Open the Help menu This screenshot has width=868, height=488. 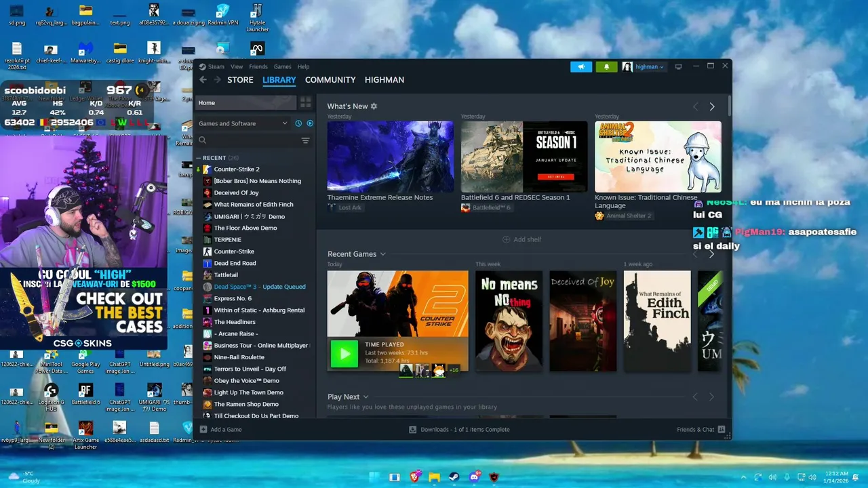pyautogui.click(x=303, y=66)
